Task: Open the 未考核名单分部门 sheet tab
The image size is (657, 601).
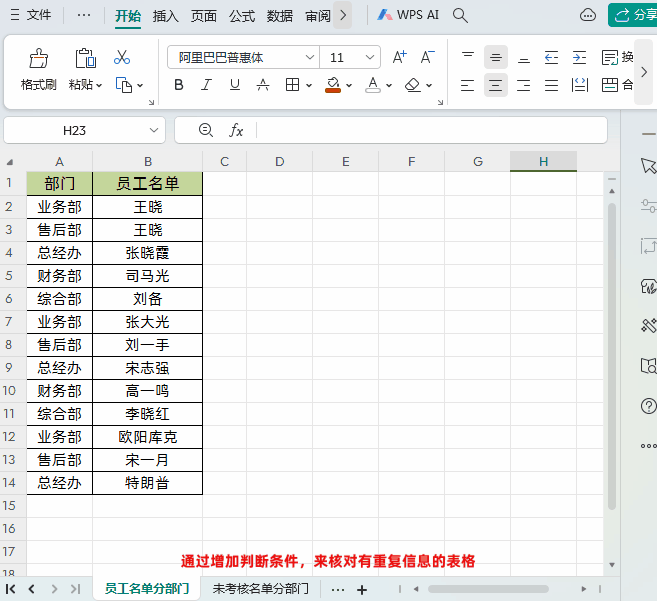Action: (x=261, y=588)
